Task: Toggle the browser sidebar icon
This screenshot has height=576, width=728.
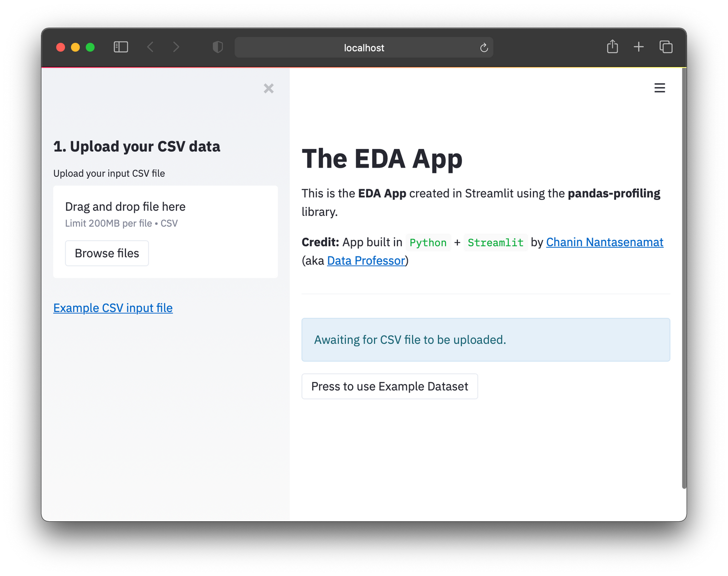Action: pos(121,46)
